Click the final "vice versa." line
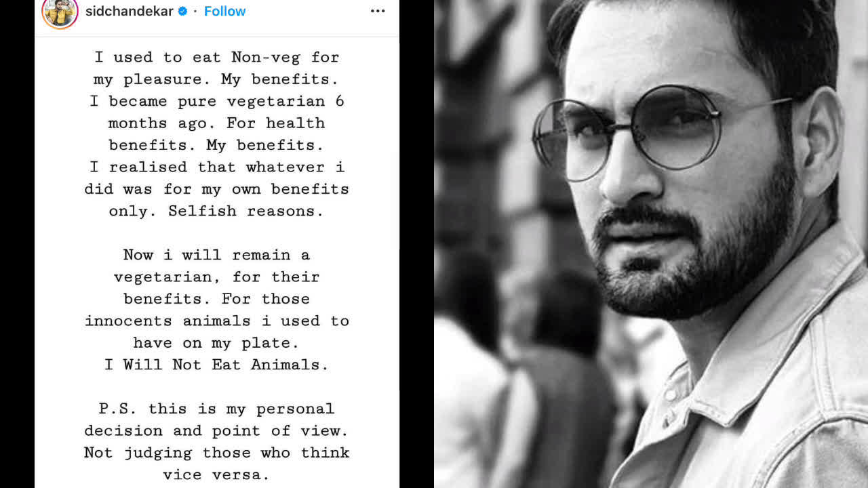Viewport: 868px width, 488px height. tap(216, 474)
